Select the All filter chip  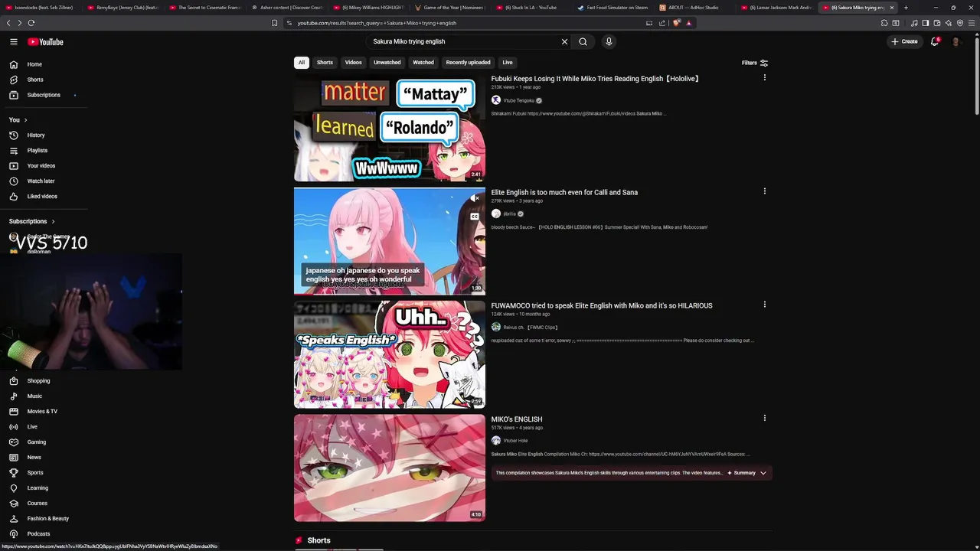pyautogui.click(x=302, y=63)
